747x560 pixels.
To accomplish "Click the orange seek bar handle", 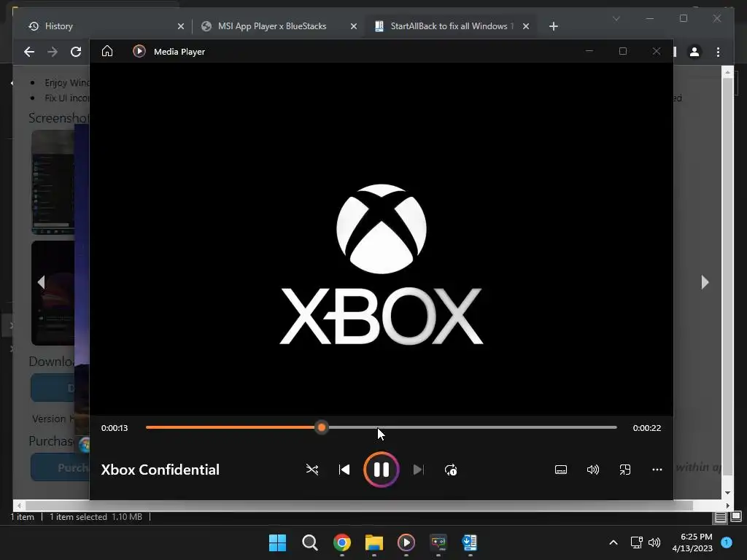I will 322,427.
